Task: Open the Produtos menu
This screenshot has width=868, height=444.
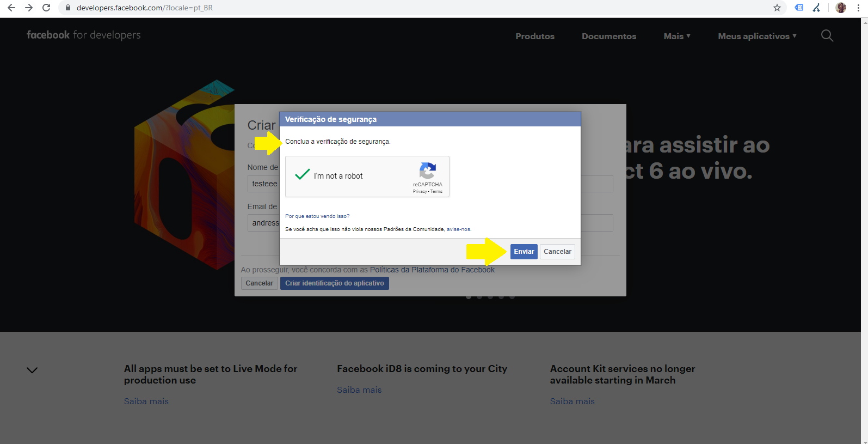Action: point(535,36)
